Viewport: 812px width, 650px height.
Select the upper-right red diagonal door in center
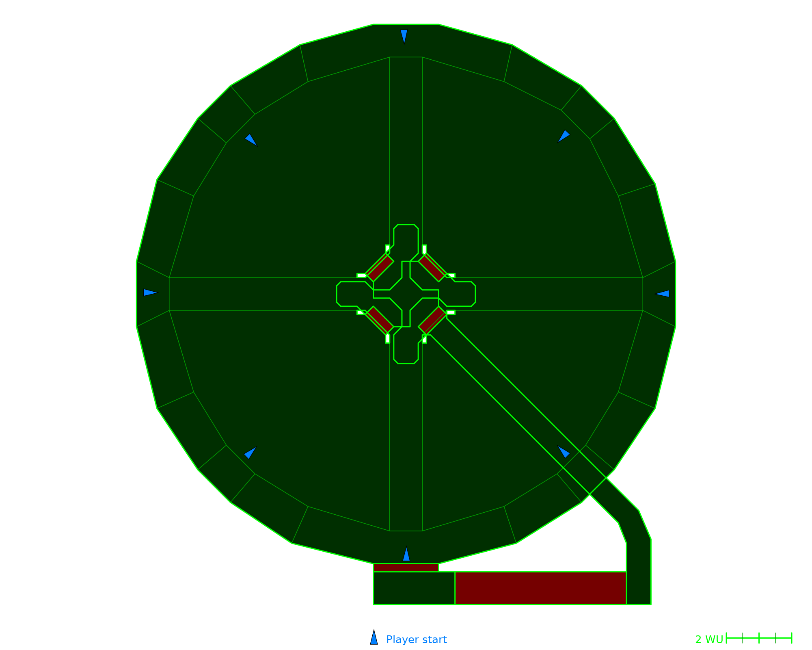pyautogui.click(x=432, y=268)
